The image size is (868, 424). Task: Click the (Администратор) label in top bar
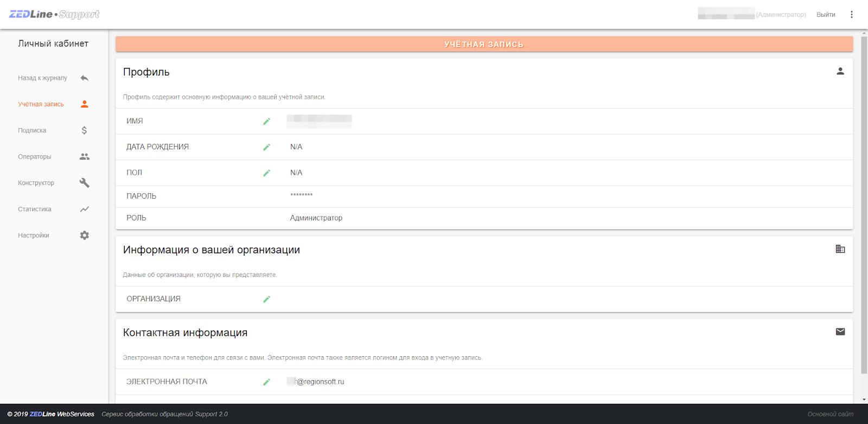781,15
